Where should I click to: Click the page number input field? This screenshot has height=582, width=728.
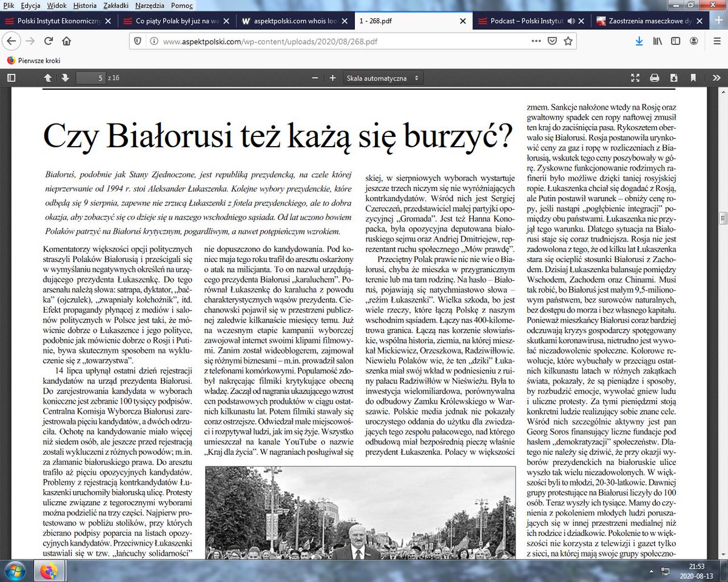tap(90, 78)
